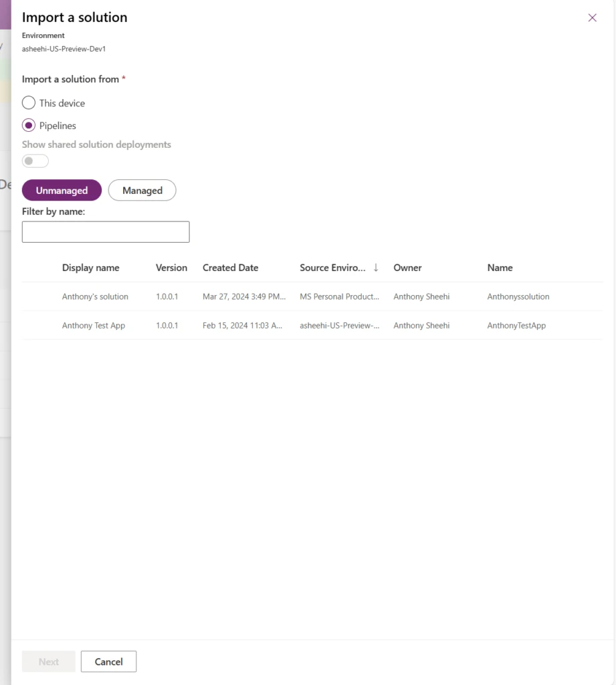
Task: Sort by the Display name column
Action: (90, 268)
